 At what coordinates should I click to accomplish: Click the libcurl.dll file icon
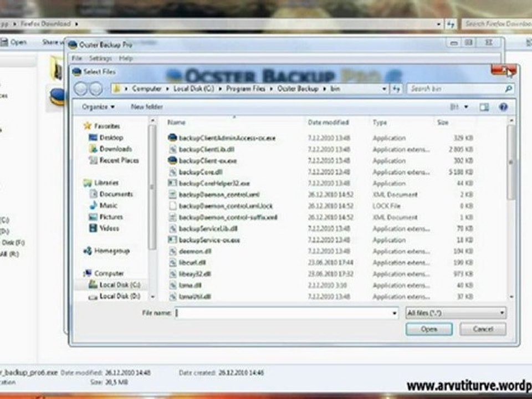tap(173, 263)
